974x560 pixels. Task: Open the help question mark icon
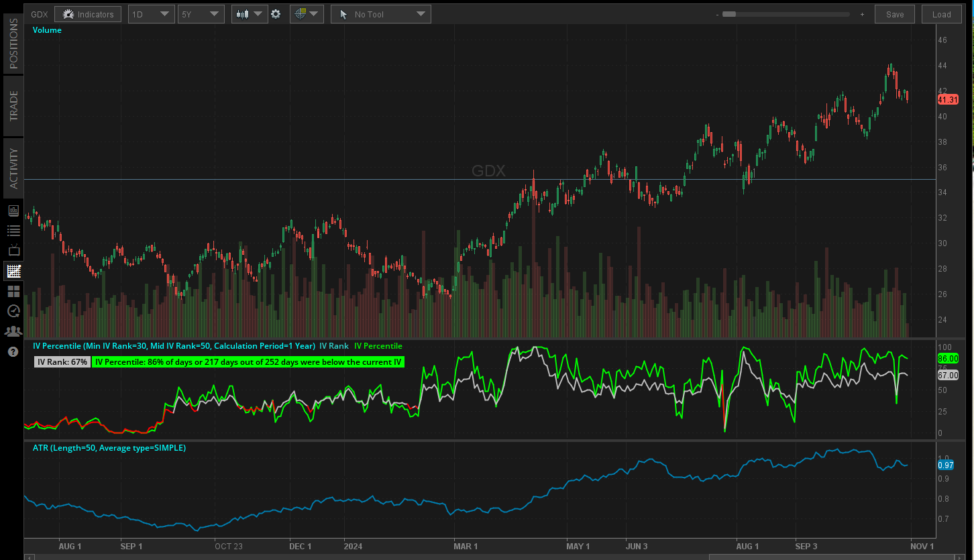point(13,351)
